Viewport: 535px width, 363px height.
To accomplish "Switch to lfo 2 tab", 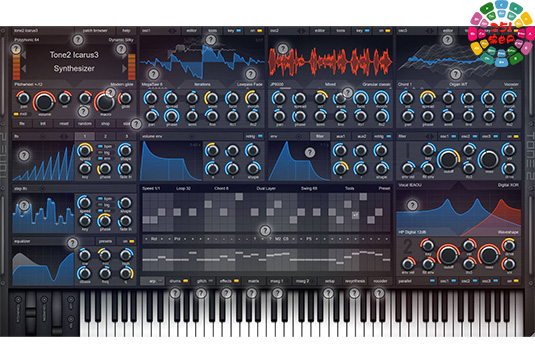I will coord(105,136).
